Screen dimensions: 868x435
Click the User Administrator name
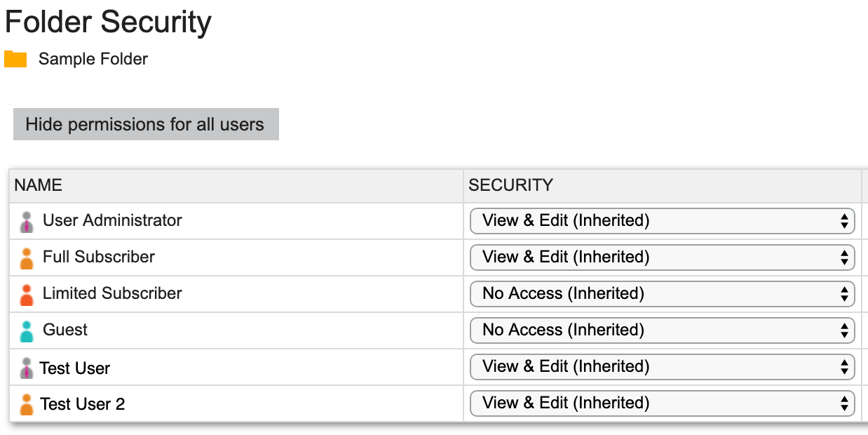tap(111, 220)
